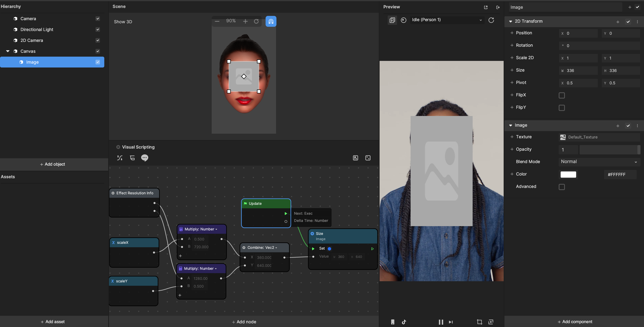Open second Multiply: Number type dropdown
This screenshot has height=327, width=644.
216,269
